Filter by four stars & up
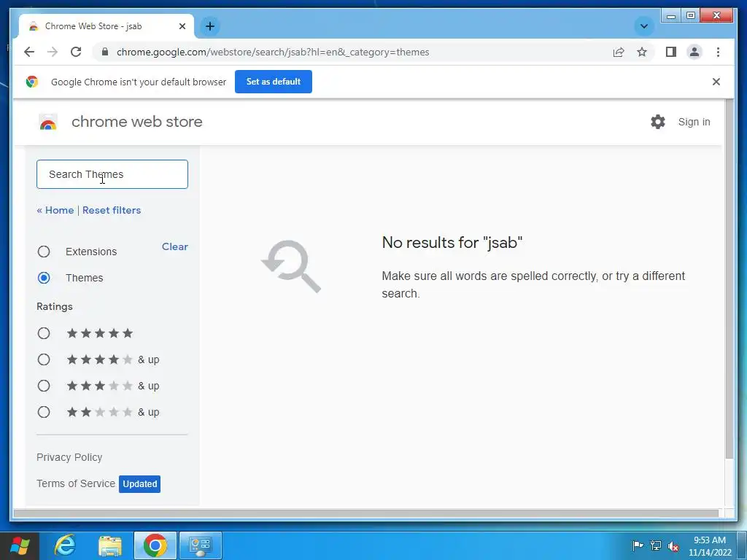Image resolution: width=747 pixels, height=560 pixels. (44, 359)
